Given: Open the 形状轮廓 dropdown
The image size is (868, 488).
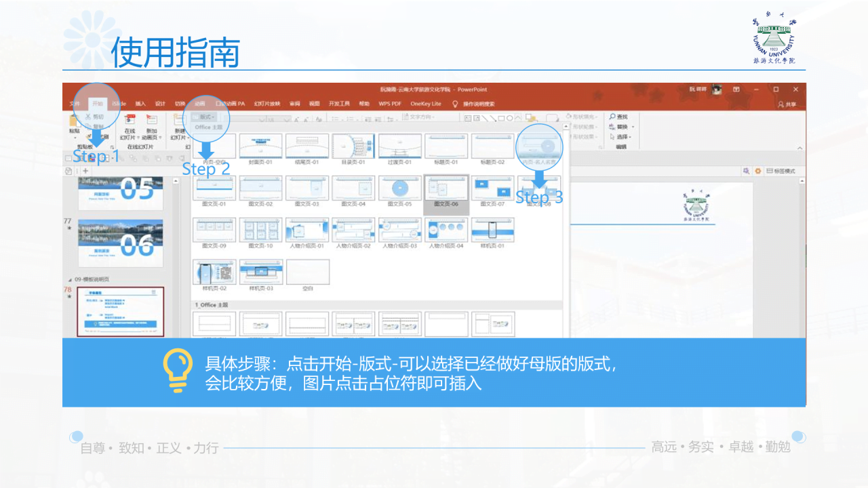Looking at the screenshot, I should click(x=583, y=127).
